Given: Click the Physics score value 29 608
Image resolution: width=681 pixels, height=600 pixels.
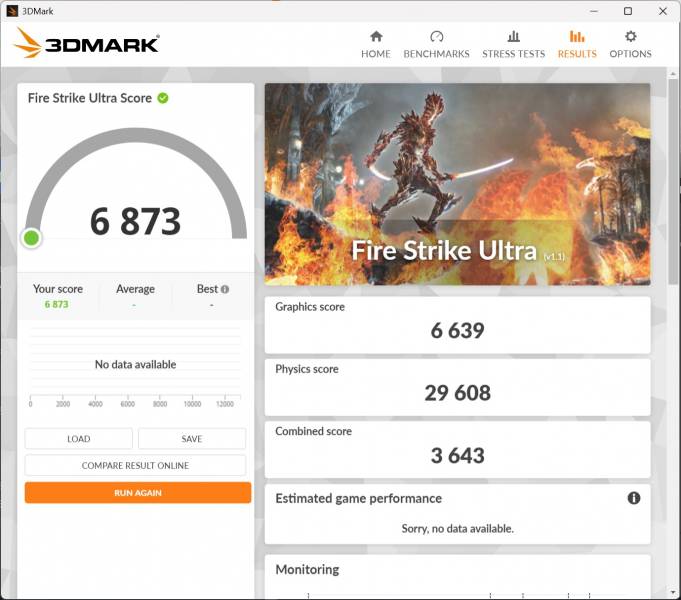Looking at the screenshot, I should coord(457,393).
